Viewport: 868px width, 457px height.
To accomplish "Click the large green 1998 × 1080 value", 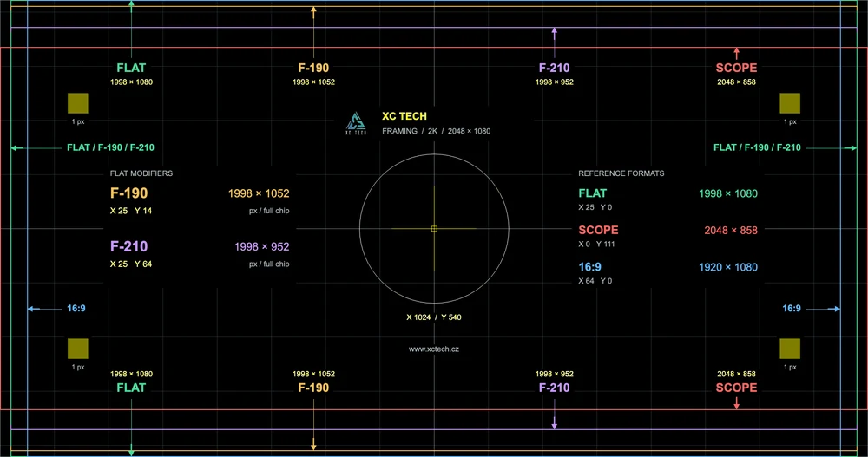I will [728, 193].
